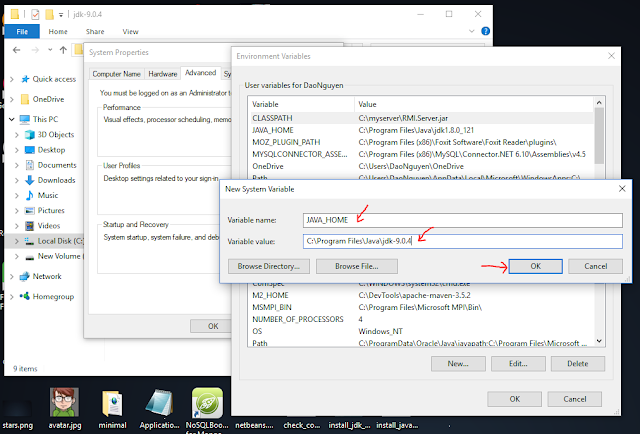Open the View ribbon tab
Viewport: 640px width, 434px height.
pyautogui.click(x=130, y=31)
